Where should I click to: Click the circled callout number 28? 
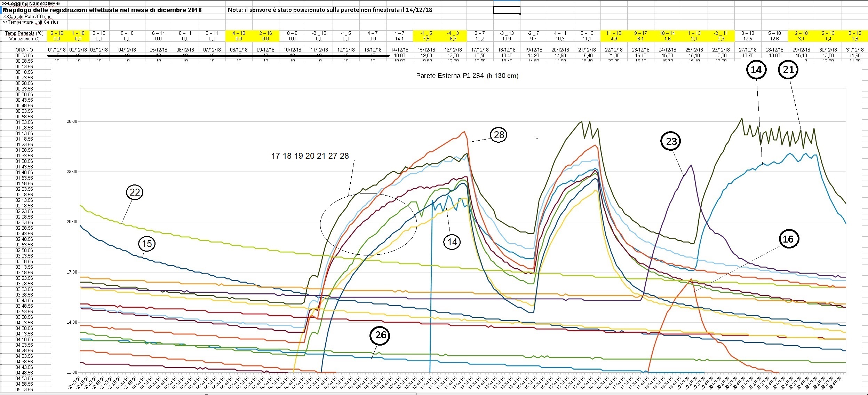click(x=499, y=135)
